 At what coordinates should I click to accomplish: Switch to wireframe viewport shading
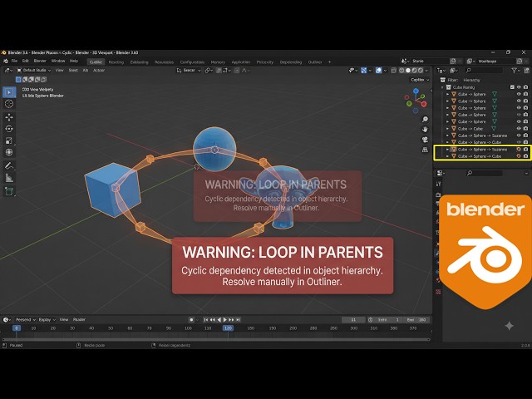click(x=401, y=70)
